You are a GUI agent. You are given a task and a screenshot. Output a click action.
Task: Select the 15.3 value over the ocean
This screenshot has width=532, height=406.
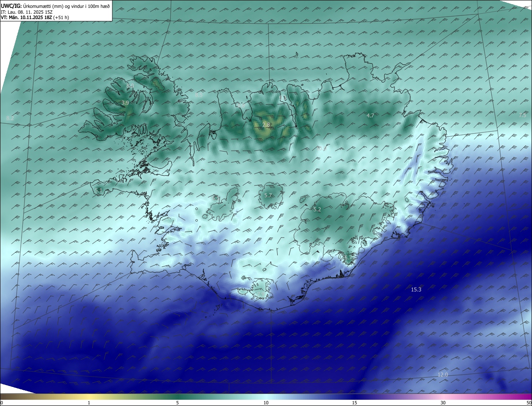(416, 290)
